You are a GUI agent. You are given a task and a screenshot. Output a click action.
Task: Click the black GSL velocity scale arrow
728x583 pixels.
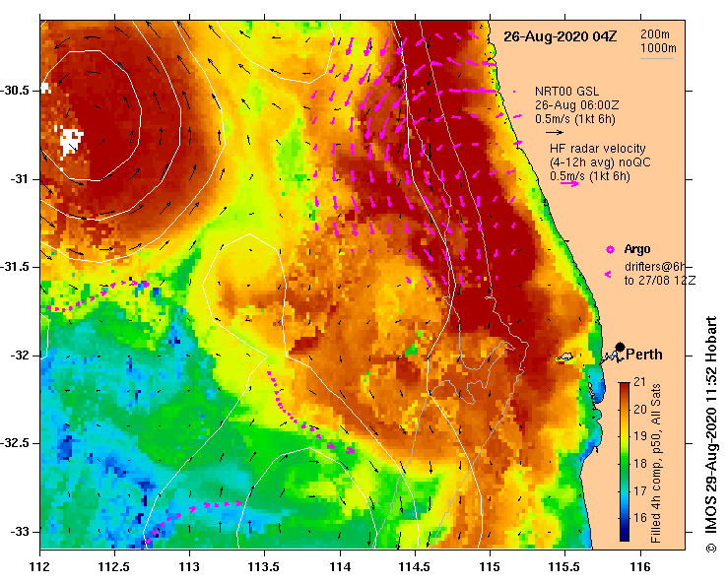point(555,132)
